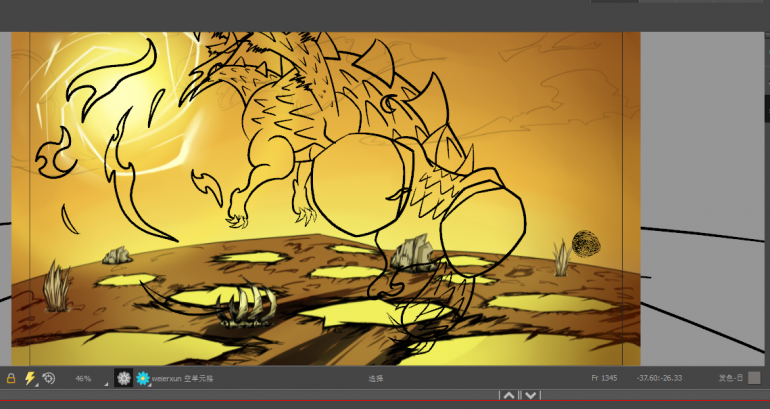Click the -37.60:-26.33 coordinates readout
This screenshot has width=770, height=409.
click(659, 379)
